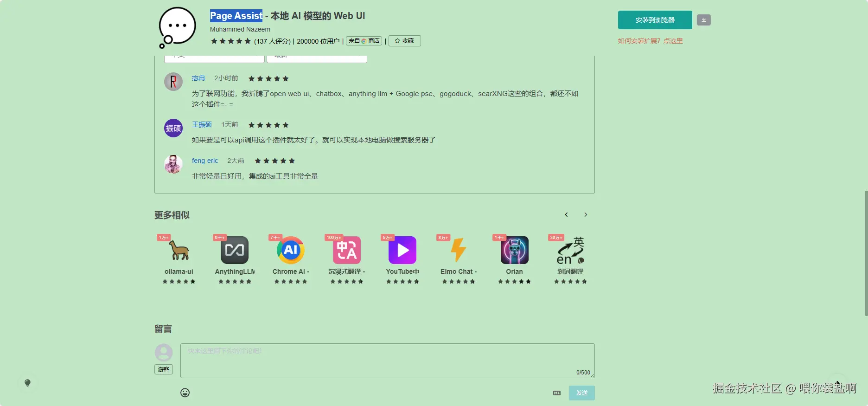868x406 pixels.
Task: Click the 30万+ badge on 划词翻译
Action: tap(556, 238)
